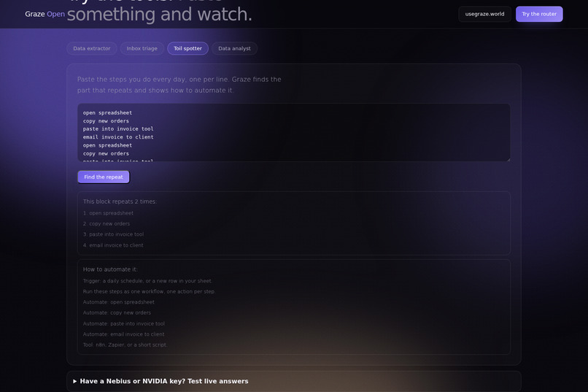588x392 pixels.
Task: Focus the daily steps text area
Action: pos(294,133)
